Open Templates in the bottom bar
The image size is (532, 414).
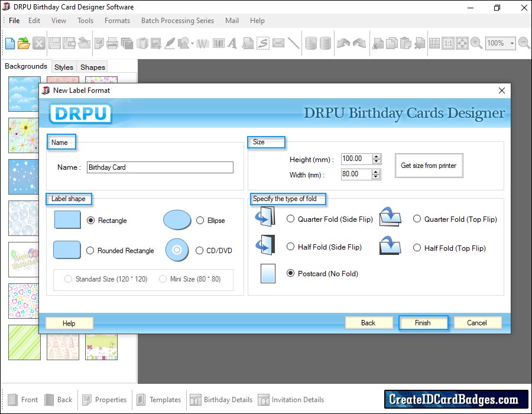pos(159,400)
